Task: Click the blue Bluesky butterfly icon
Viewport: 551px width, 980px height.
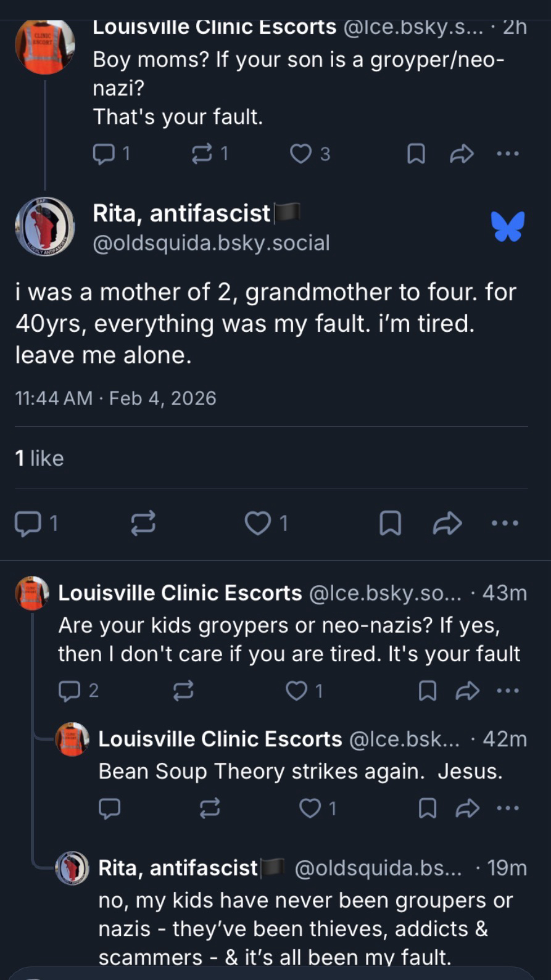Action: tap(508, 226)
